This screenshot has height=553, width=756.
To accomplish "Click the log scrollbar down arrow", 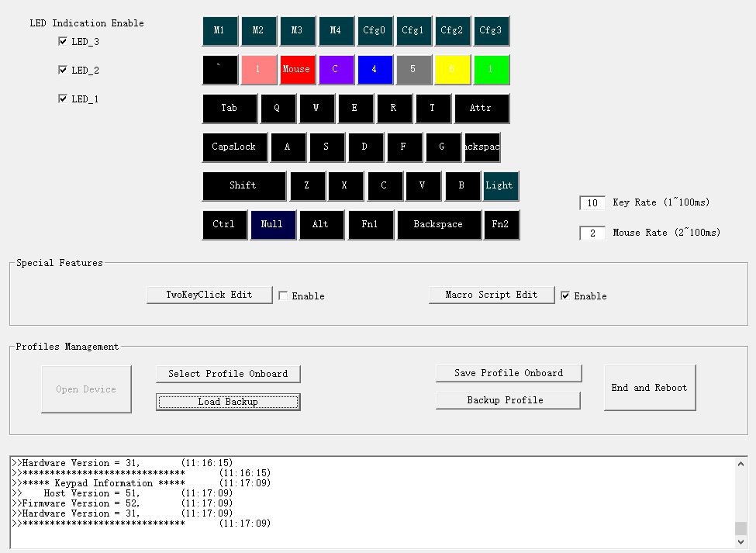I will tap(741, 542).
